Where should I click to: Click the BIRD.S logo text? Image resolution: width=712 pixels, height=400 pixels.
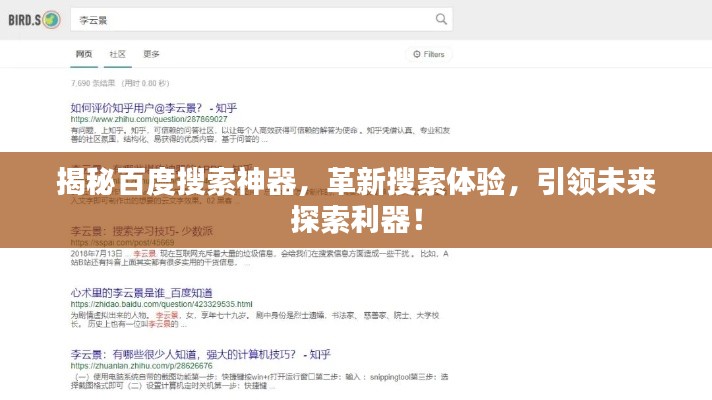click(25, 20)
